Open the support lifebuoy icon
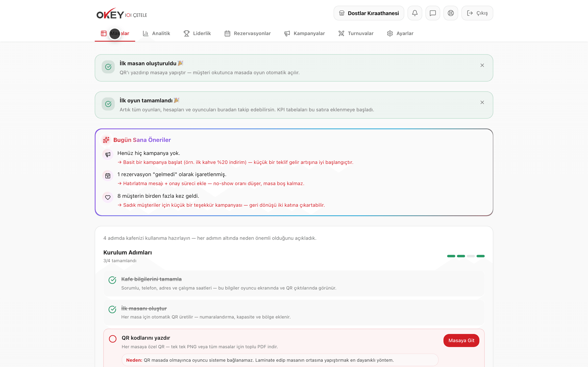The image size is (588, 367). pos(451,13)
